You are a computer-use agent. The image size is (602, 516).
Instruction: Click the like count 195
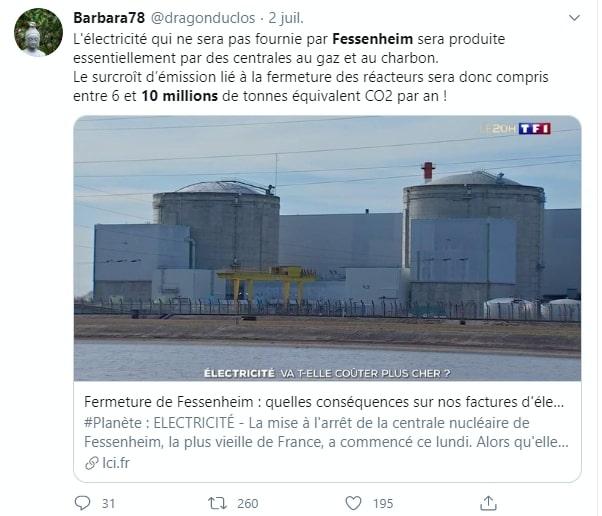pos(383,503)
